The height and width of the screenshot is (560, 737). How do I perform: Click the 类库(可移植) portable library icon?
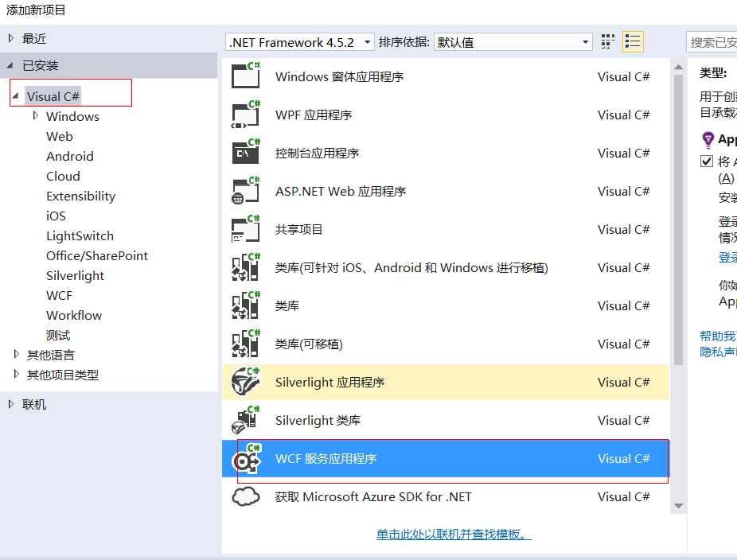tap(245, 344)
